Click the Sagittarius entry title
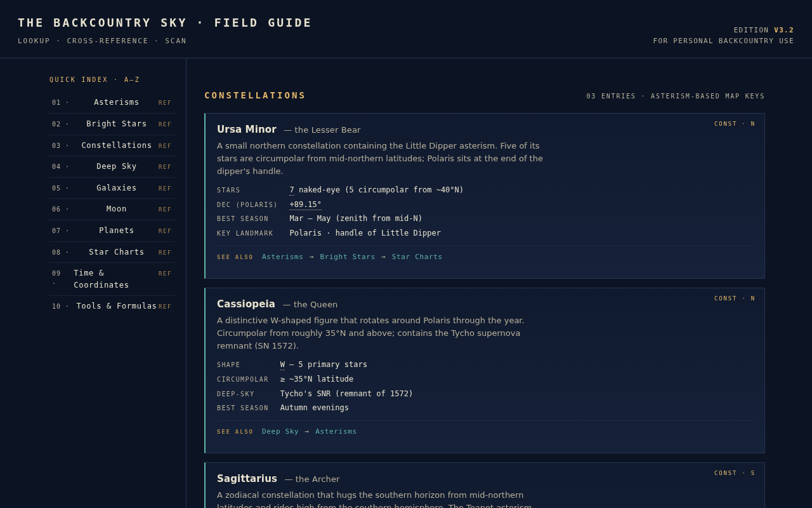812x508 pixels. point(247,479)
